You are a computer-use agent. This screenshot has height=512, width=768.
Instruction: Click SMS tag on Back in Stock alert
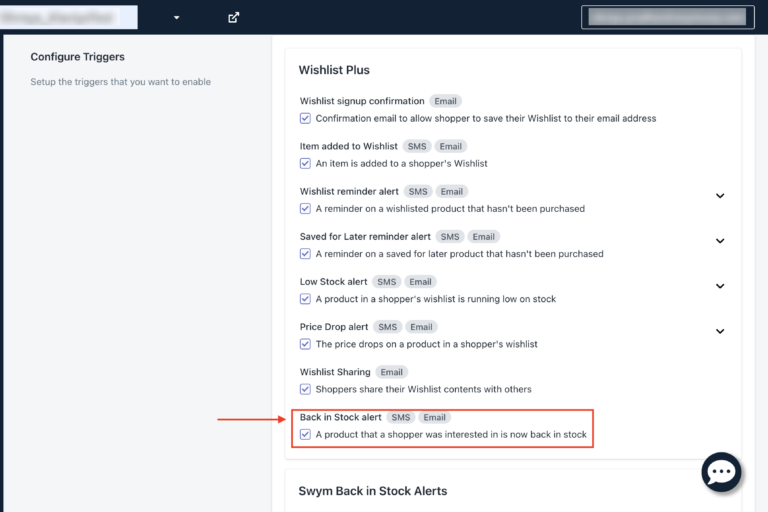pos(401,417)
